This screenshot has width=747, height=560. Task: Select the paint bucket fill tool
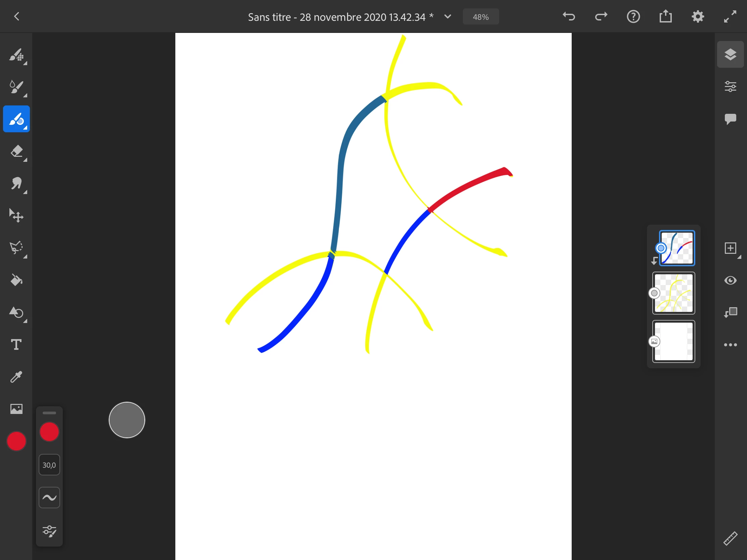[x=16, y=280]
